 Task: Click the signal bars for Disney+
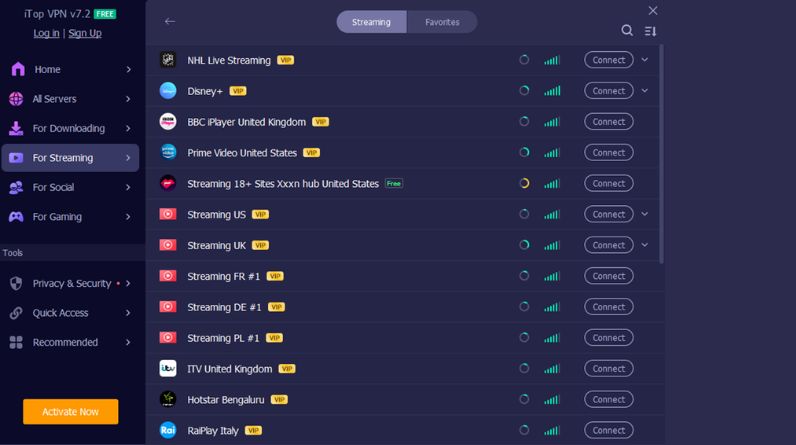tap(552, 91)
